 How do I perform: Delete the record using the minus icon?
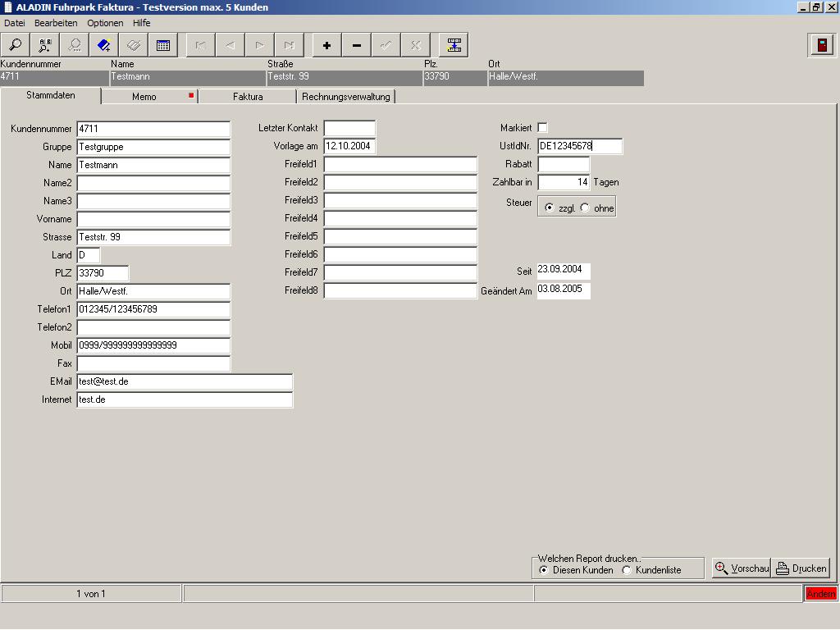coord(356,45)
